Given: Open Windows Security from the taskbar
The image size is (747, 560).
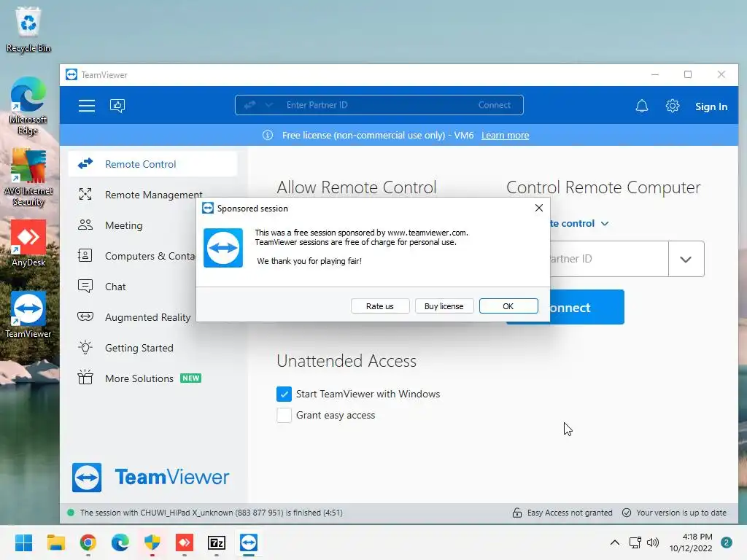Looking at the screenshot, I should (152, 542).
